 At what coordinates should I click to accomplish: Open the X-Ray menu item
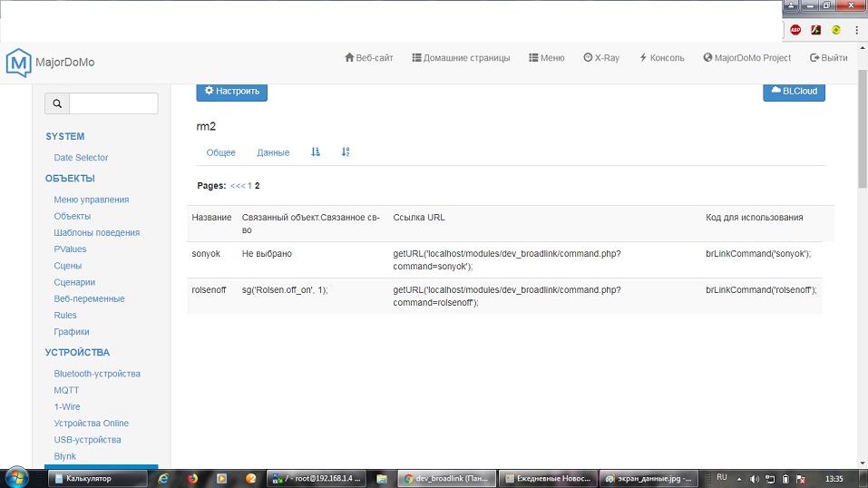tap(601, 57)
